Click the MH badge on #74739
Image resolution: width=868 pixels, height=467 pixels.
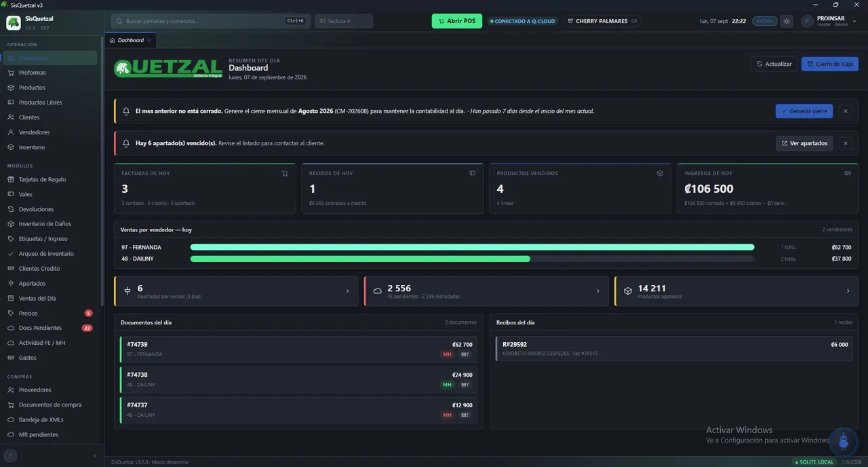pos(447,354)
